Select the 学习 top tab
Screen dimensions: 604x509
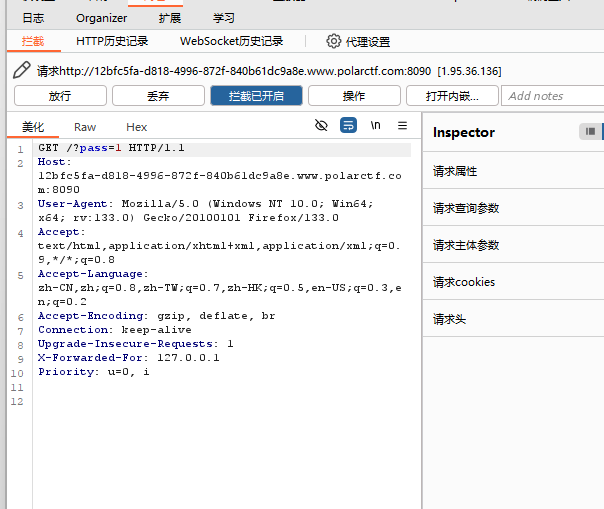click(224, 18)
